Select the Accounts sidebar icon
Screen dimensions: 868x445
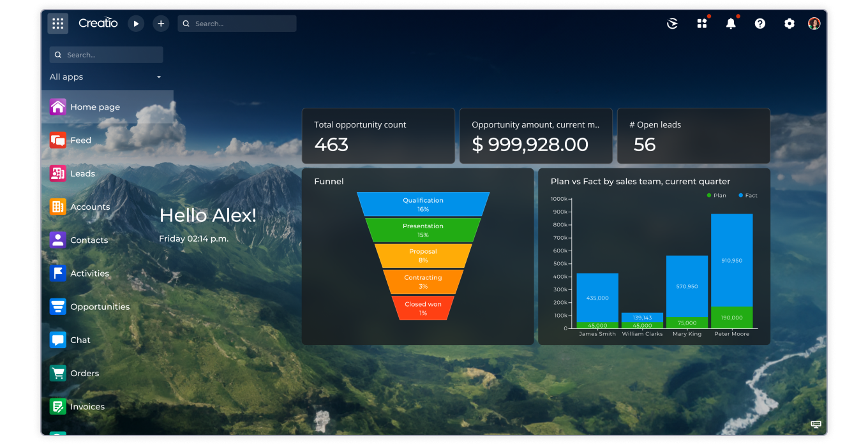[57, 207]
